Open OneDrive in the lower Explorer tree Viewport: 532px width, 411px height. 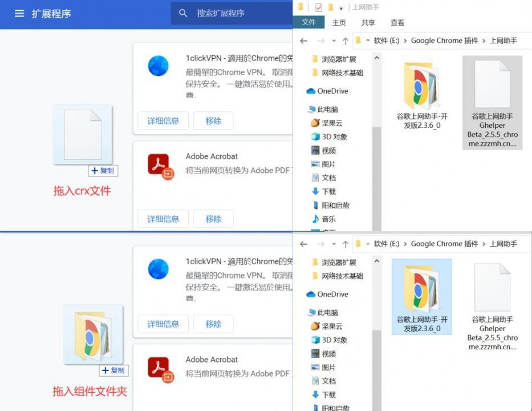[x=327, y=294]
